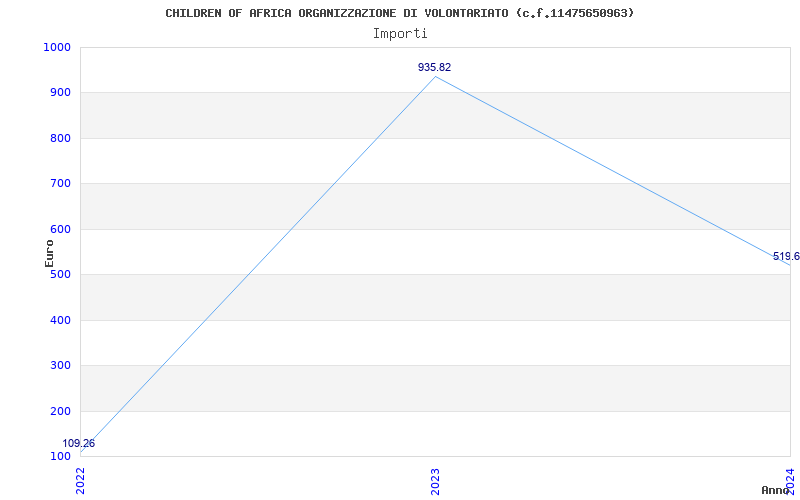This screenshot has width=800, height=500.
Task: Click the 900 y-axis tick label
Action: [60, 93]
